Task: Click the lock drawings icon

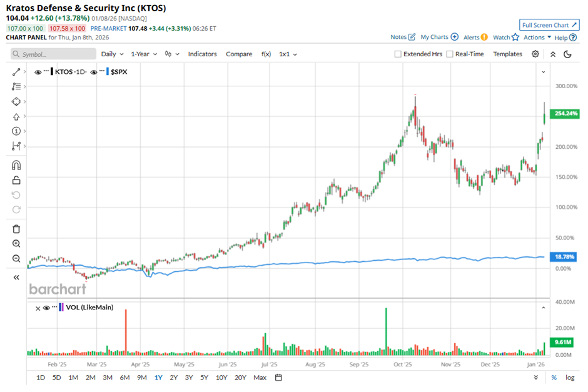Action: click(16, 180)
